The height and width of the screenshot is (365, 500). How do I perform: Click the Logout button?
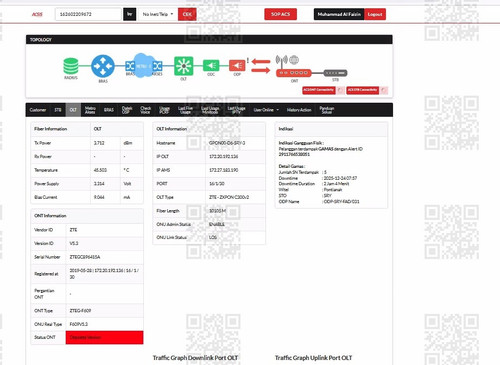pos(375,14)
